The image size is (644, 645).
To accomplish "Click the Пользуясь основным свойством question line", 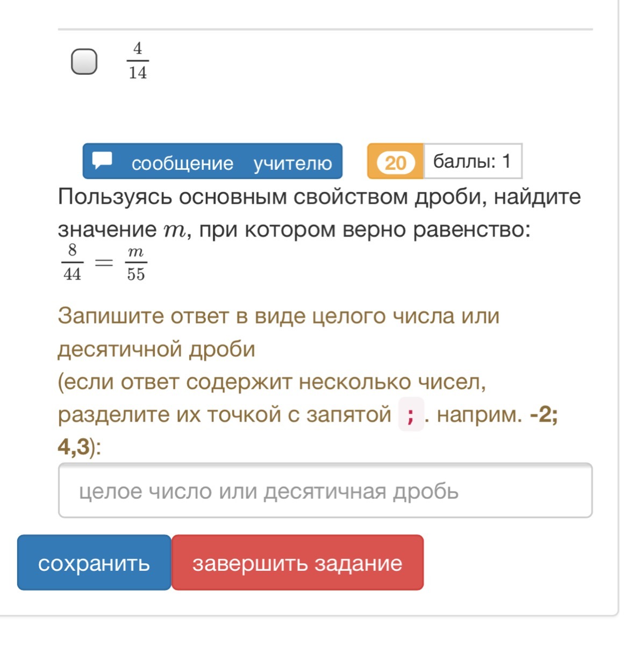I will (x=319, y=197).
